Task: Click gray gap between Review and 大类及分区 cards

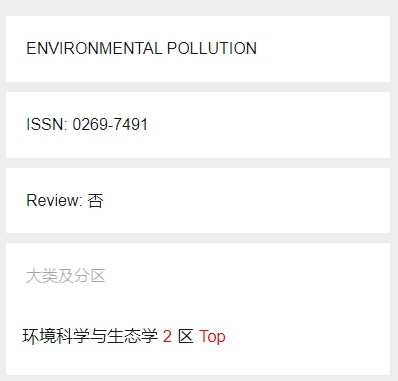Action: coord(198,238)
